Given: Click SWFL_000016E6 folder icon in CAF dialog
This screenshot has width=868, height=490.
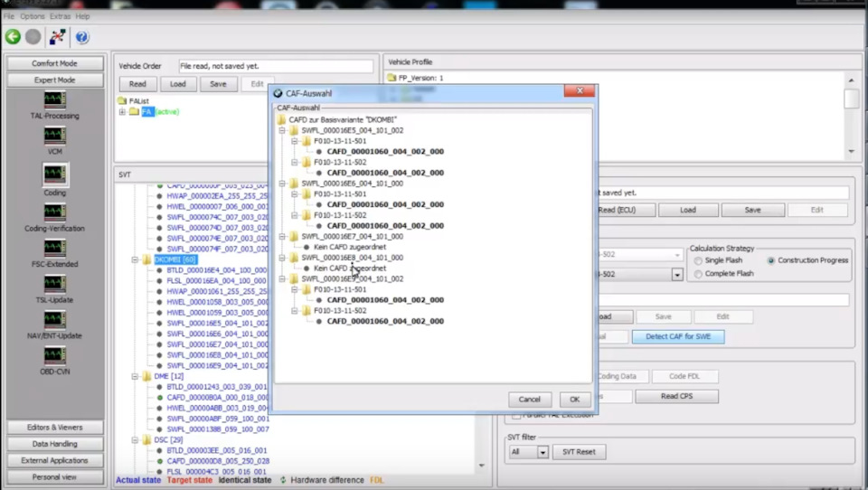Looking at the screenshot, I should pos(294,184).
